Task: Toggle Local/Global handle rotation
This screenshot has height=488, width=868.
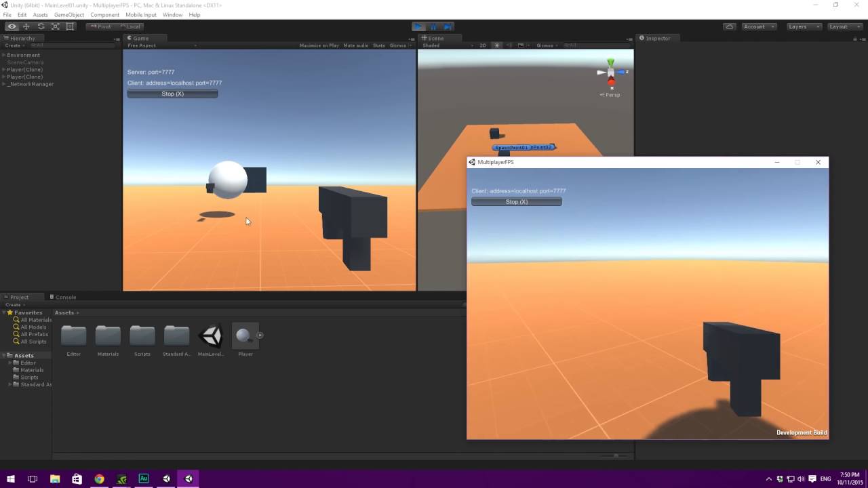Action: [130, 26]
